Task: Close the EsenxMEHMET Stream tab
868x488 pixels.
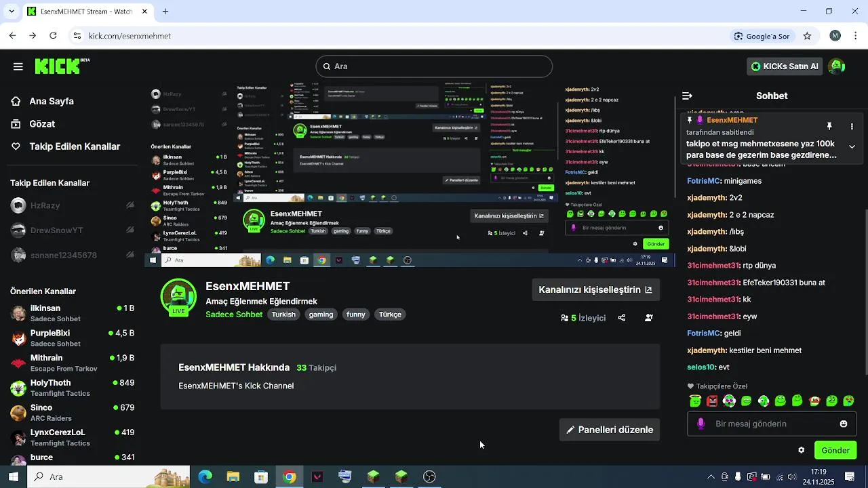Action: [144, 12]
